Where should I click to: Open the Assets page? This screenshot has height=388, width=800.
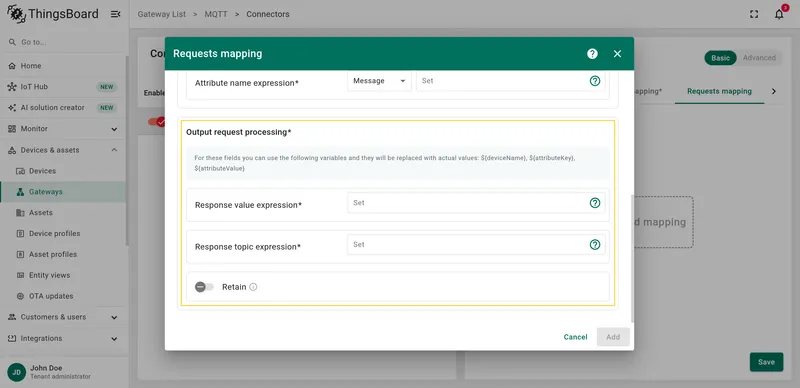click(x=63, y=212)
